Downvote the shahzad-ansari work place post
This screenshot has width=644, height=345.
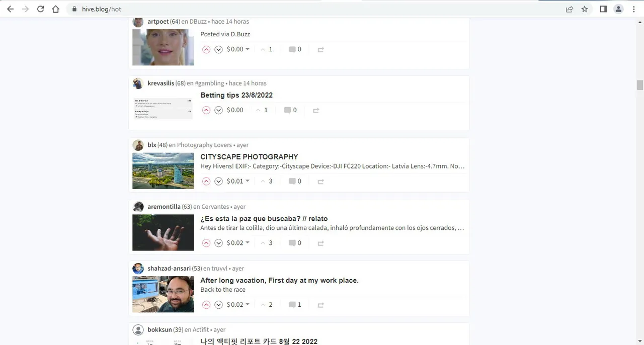coord(218,305)
